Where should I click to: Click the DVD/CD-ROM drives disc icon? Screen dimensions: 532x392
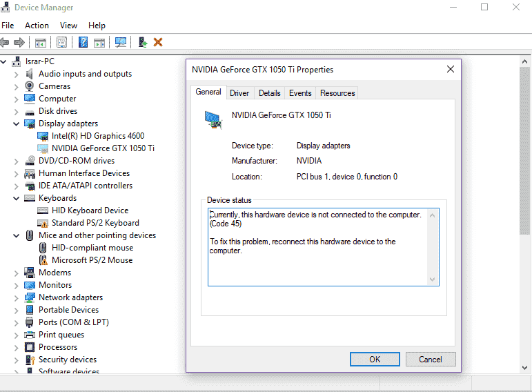point(30,160)
